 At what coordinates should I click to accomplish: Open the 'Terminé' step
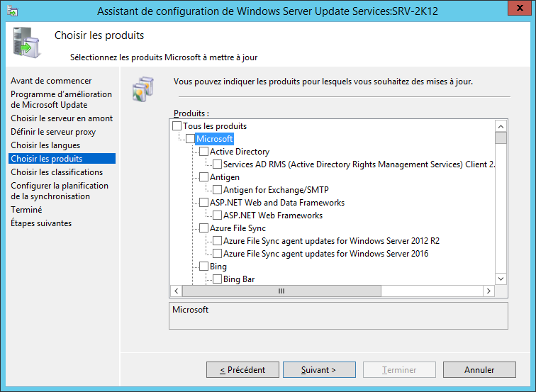point(26,210)
